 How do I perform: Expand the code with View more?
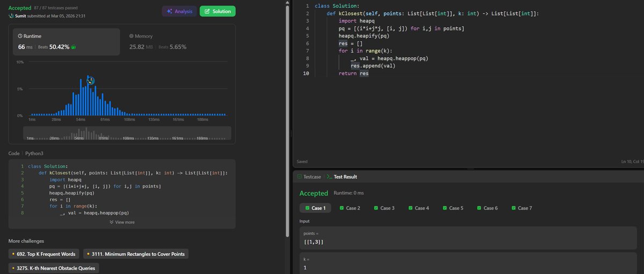(x=122, y=222)
